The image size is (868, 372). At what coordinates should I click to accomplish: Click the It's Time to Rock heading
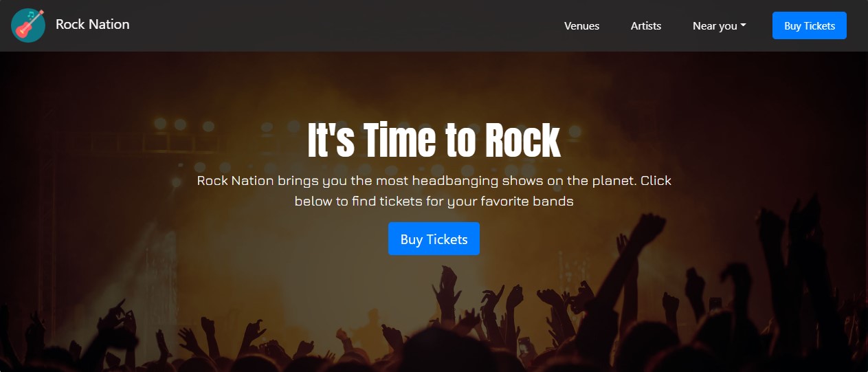pyautogui.click(x=434, y=140)
